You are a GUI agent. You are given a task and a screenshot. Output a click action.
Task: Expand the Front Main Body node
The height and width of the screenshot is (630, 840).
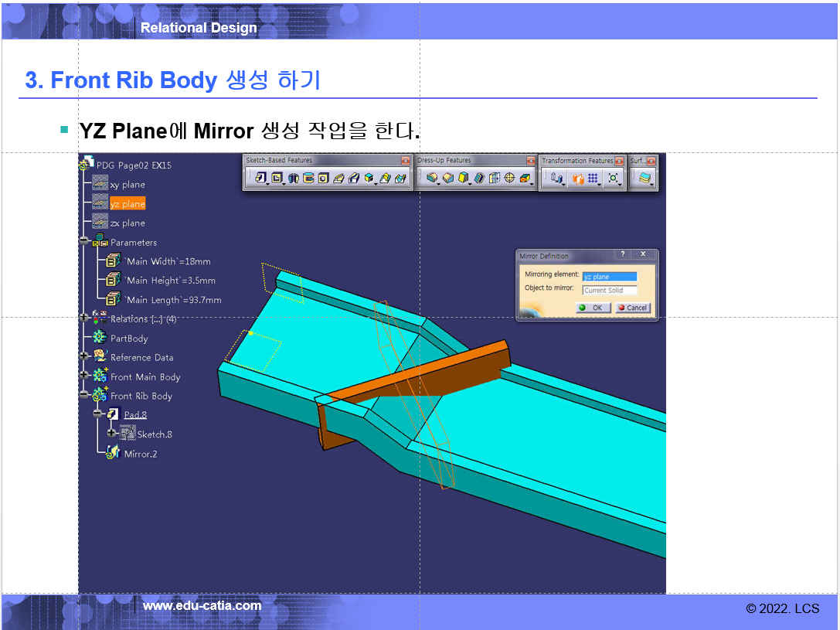[83, 376]
